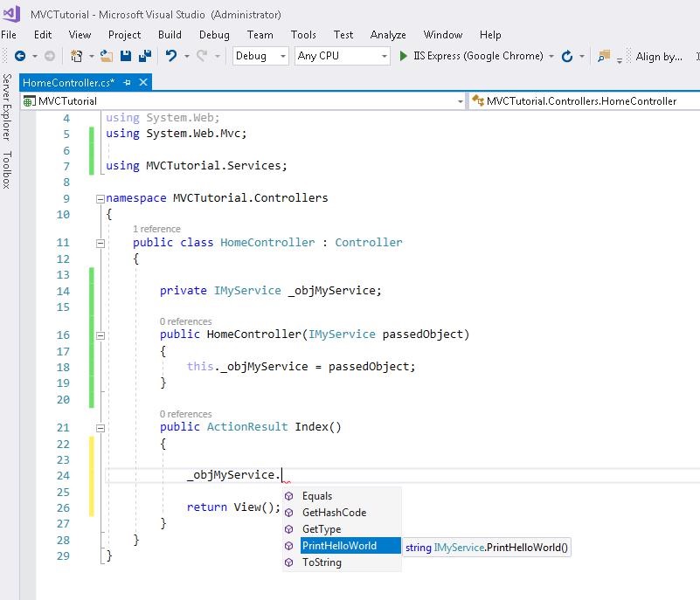Open the Any CPU platform dropdown

coord(343,56)
